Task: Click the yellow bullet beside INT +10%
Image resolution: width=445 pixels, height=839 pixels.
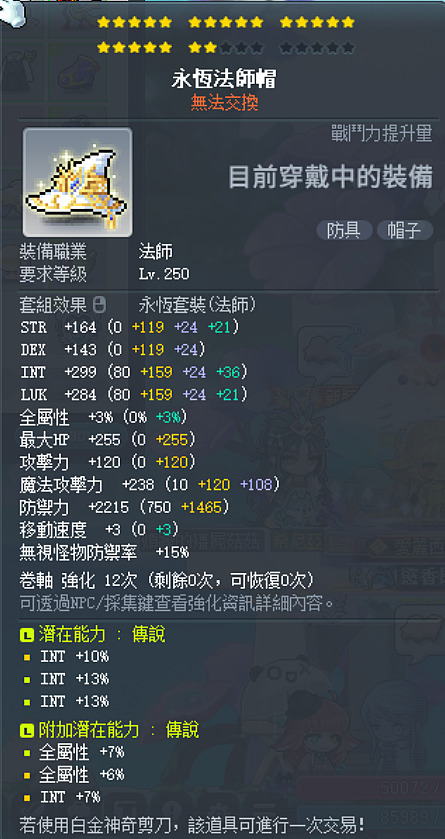Action: coord(27,657)
